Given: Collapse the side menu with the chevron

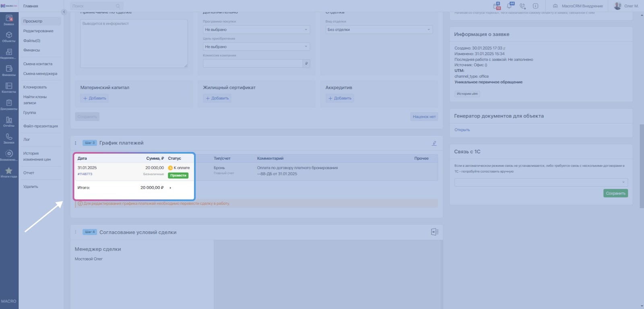Looking at the screenshot, I should click(x=64, y=12).
